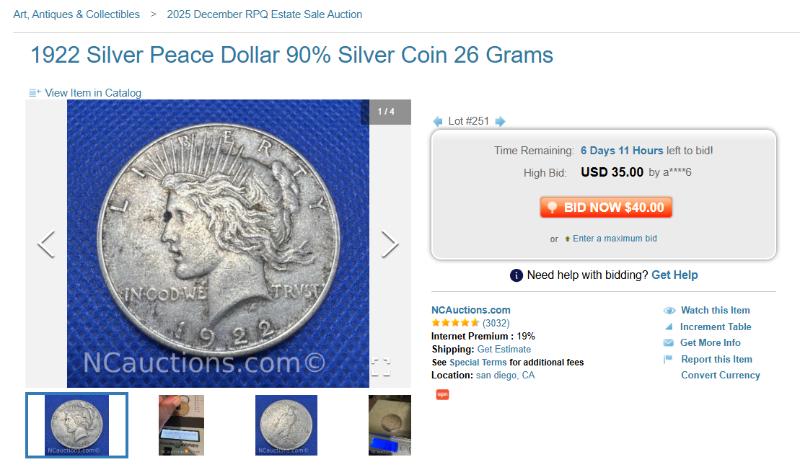Open Convert Currency option

tap(720, 375)
